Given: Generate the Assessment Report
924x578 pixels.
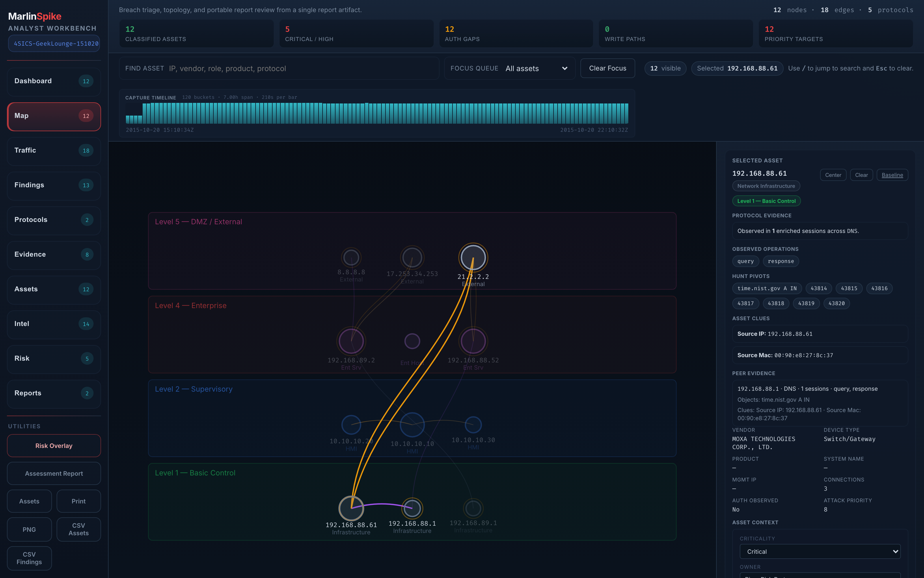Looking at the screenshot, I should coord(54,474).
